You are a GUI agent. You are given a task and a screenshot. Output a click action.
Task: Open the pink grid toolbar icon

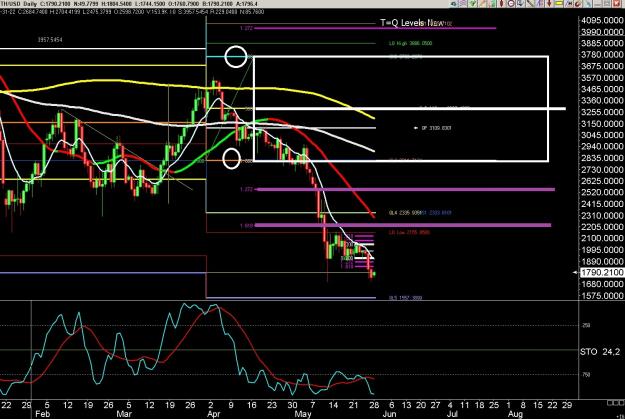tap(463, 4)
